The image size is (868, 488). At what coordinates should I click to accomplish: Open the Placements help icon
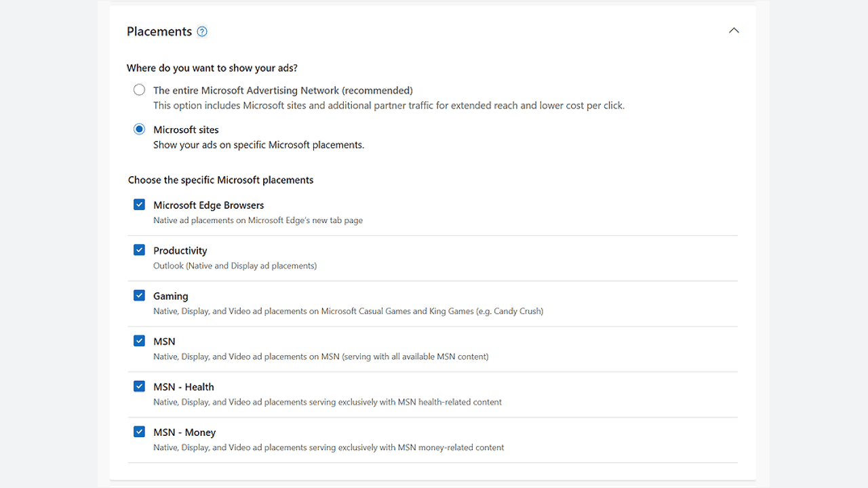(x=202, y=32)
